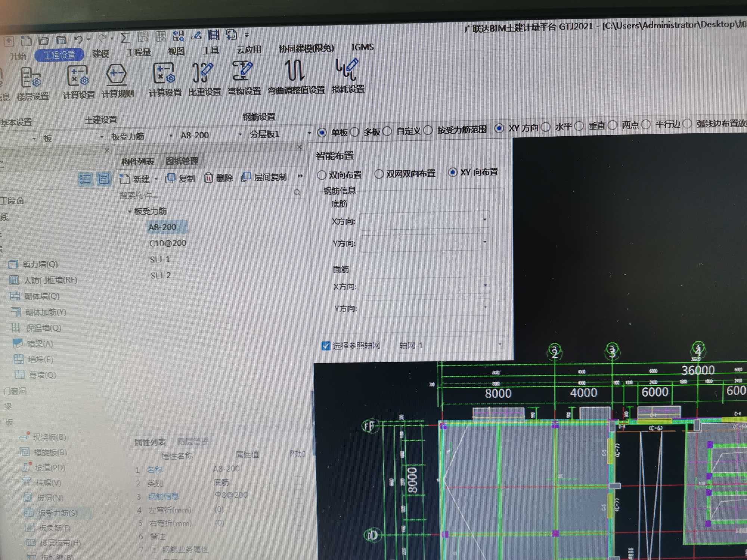Select the 按受力筋范围 radio button
Screen dimensions: 747x560
point(428,130)
